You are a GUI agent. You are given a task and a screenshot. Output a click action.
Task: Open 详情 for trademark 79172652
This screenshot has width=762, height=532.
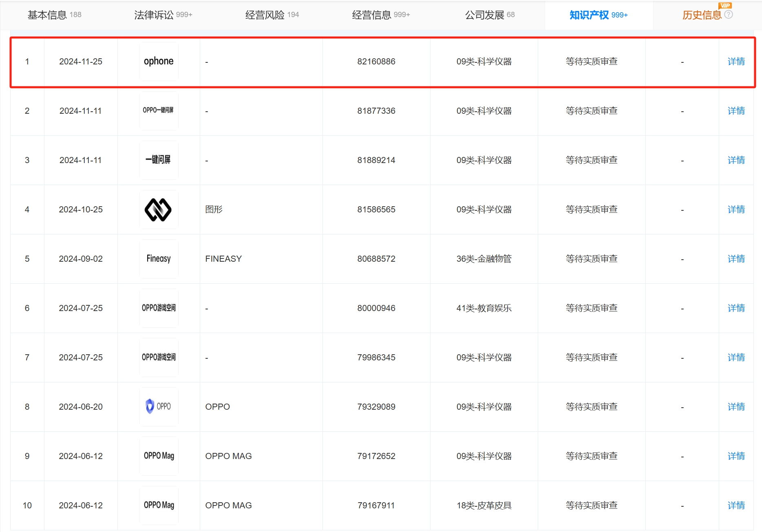(736, 456)
